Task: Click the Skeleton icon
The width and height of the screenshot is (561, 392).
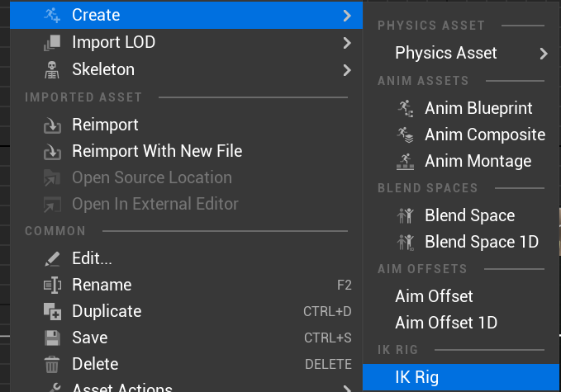Action: click(x=52, y=69)
